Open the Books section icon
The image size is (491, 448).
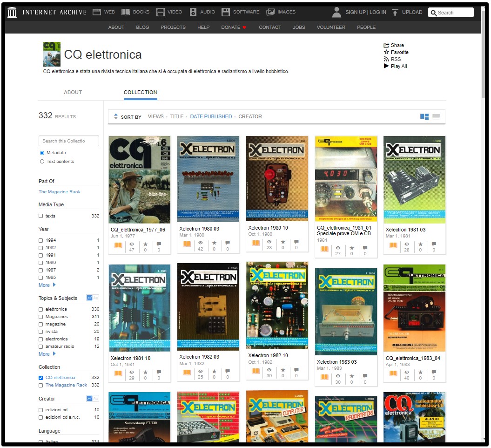pyautogui.click(x=126, y=12)
